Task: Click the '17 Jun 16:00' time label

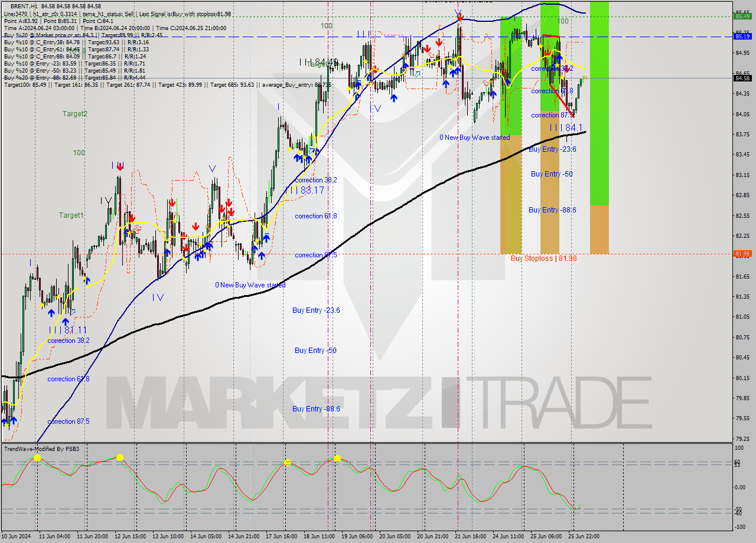Action: click(x=282, y=536)
